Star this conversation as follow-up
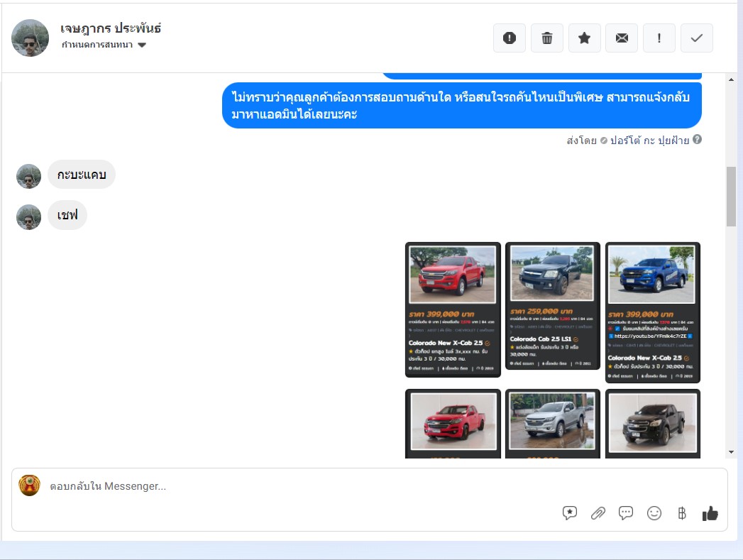Screen dimensions: 743x560 click(x=584, y=38)
